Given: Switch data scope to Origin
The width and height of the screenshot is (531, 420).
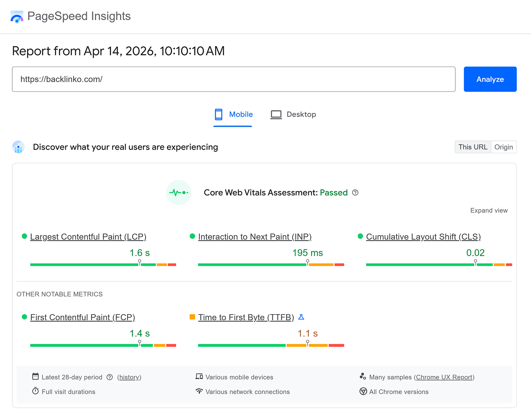Looking at the screenshot, I should [x=504, y=147].
